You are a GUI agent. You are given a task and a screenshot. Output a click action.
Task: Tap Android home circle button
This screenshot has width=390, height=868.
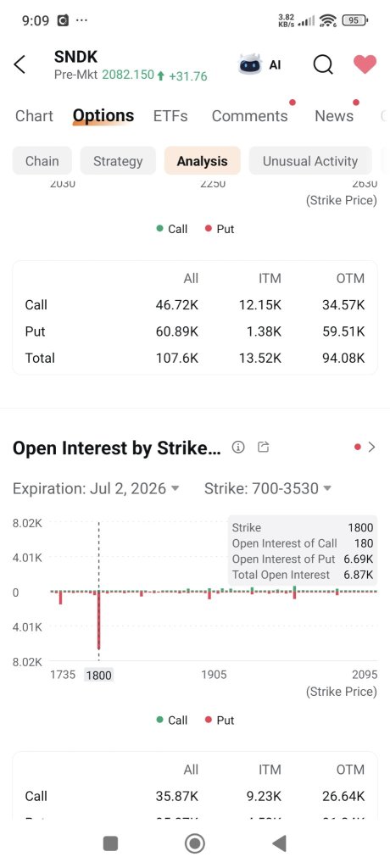pyautogui.click(x=194, y=843)
